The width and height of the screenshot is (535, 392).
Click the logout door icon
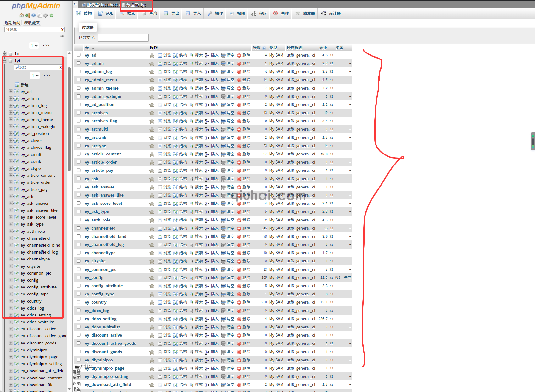[x=28, y=15]
